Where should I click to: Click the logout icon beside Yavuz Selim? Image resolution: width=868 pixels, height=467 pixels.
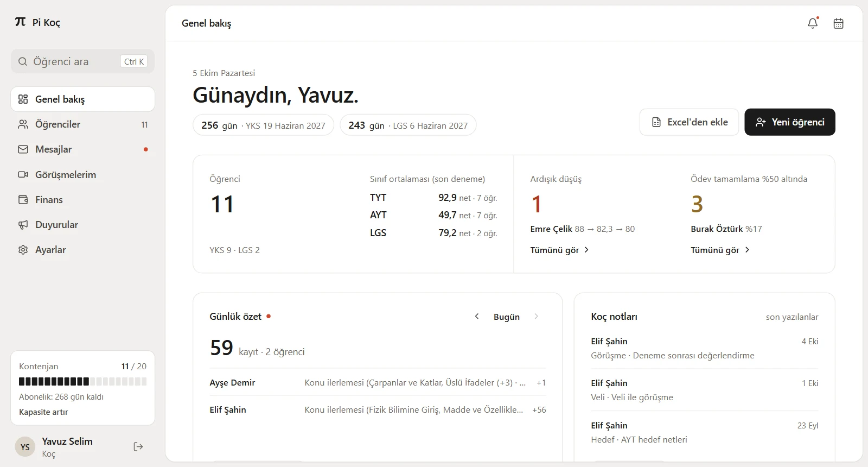click(138, 446)
